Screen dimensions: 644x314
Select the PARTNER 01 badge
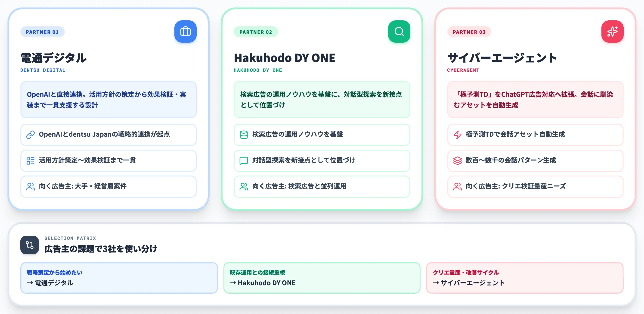[42, 32]
